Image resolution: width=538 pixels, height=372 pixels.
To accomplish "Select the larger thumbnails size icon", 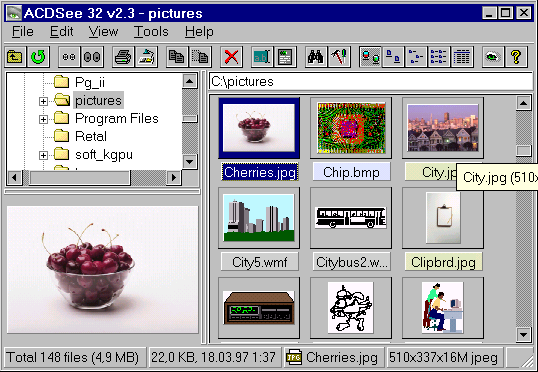I will (92, 57).
